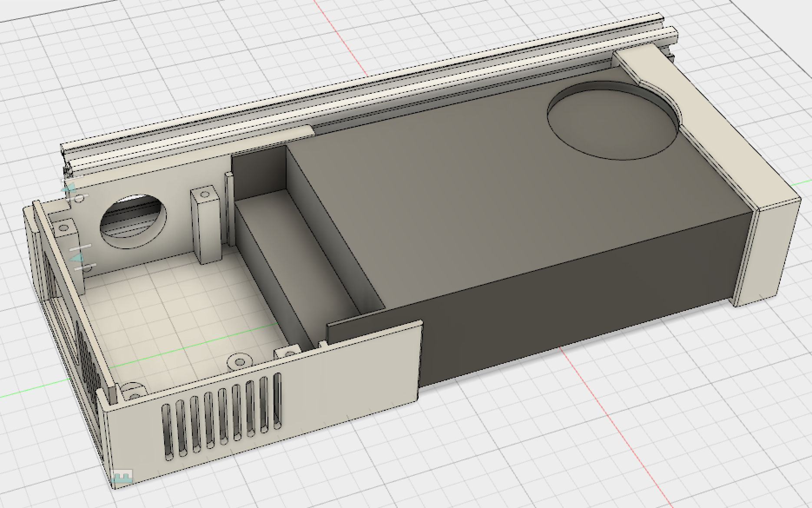Click the round hole in the back wall
This screenshot has width=812, height=508.
pos(133,221)
